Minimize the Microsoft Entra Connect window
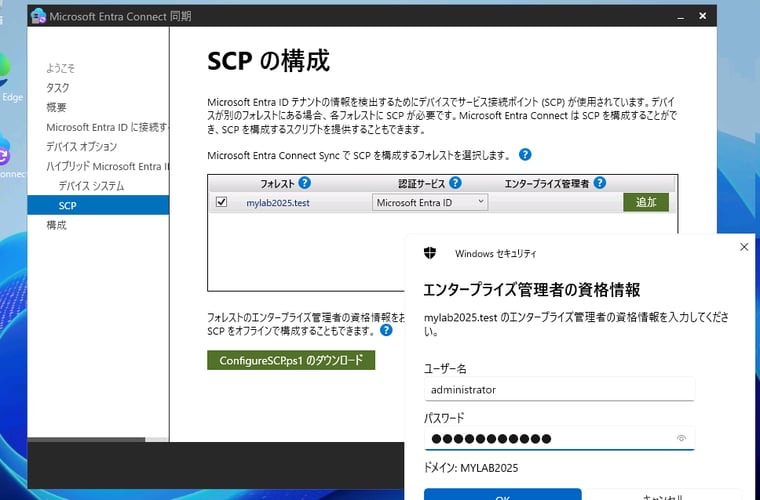 (681, 16)
